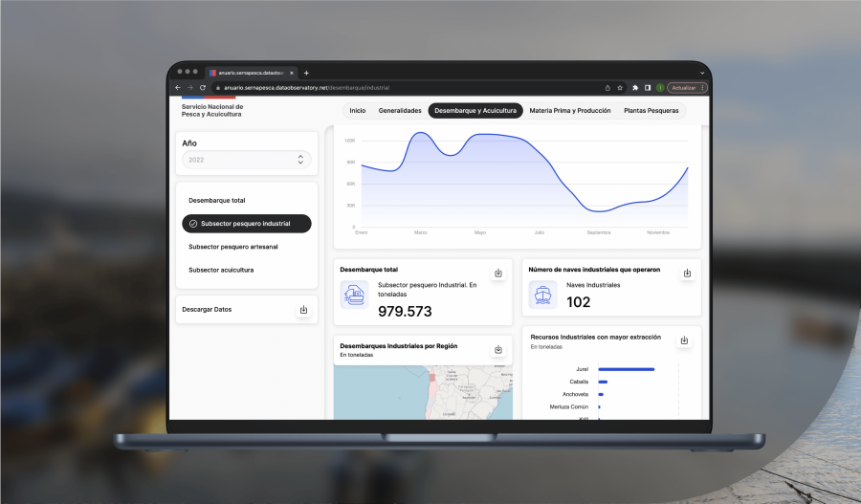
Task: Click the Actualizar browser update button
Action: [x=684, y=88]
